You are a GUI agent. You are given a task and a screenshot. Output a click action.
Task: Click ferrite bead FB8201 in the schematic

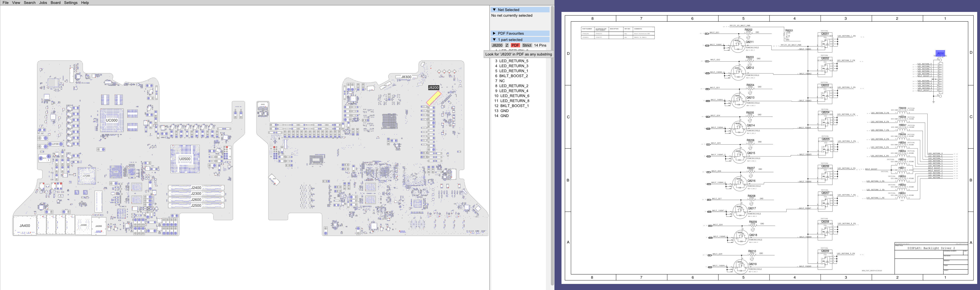(x=902, y=193)
